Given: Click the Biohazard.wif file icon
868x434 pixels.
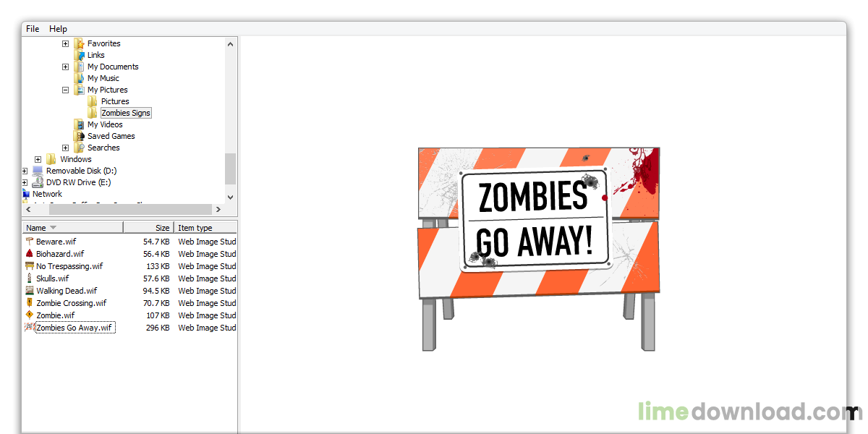Looking at the screenshot, I should [30, 254].
